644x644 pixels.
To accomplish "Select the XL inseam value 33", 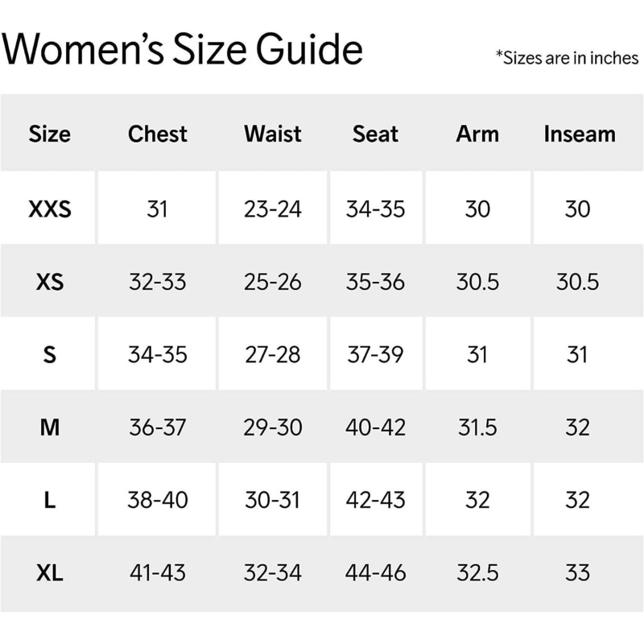I will pyautogui.click(x=578, y=573).
